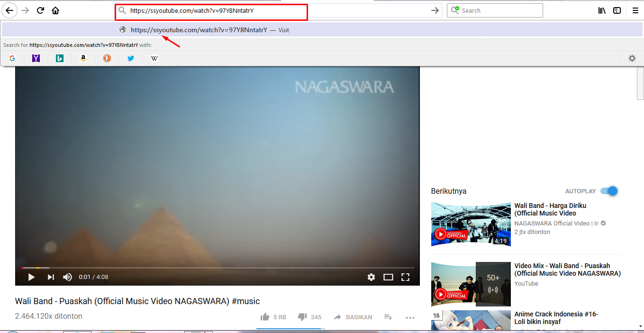Search with the Twitter engine icon
The image size is (644, 333).
131,58
